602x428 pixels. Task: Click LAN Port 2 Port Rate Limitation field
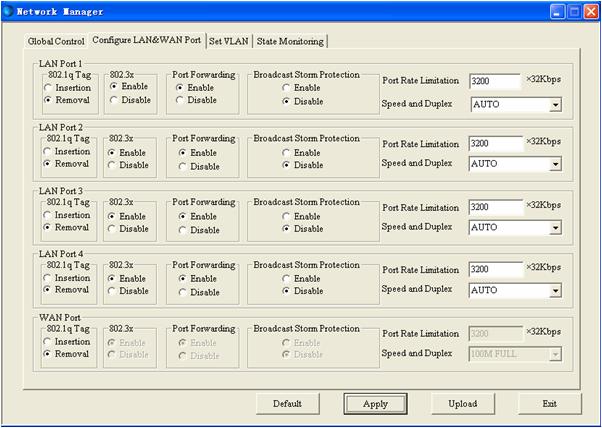tap(496, 144)
